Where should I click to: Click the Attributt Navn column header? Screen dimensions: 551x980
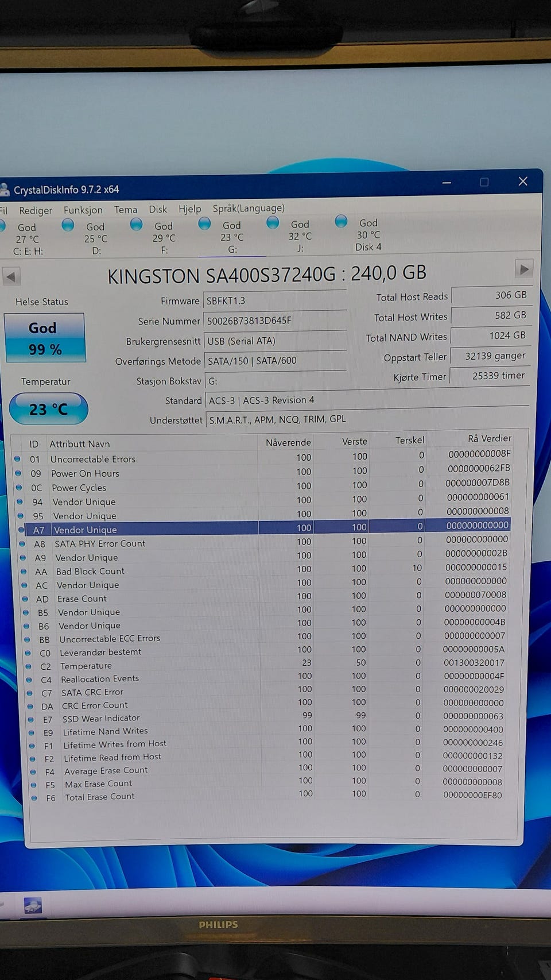coord(79,444)
